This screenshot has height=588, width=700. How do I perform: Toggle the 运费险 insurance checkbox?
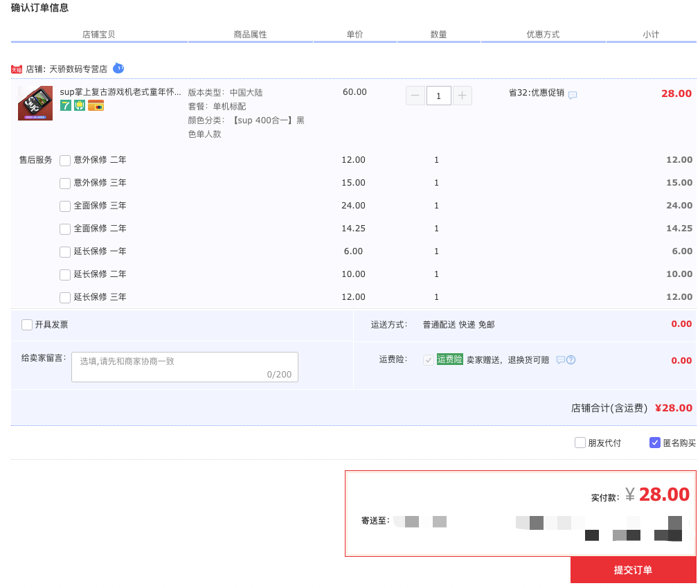coord(428,360)
